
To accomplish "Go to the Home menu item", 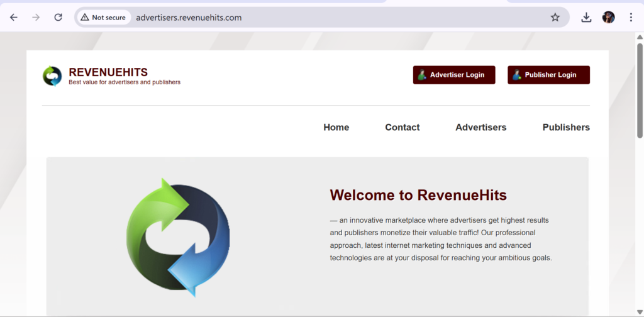I will tap(336, 127).
